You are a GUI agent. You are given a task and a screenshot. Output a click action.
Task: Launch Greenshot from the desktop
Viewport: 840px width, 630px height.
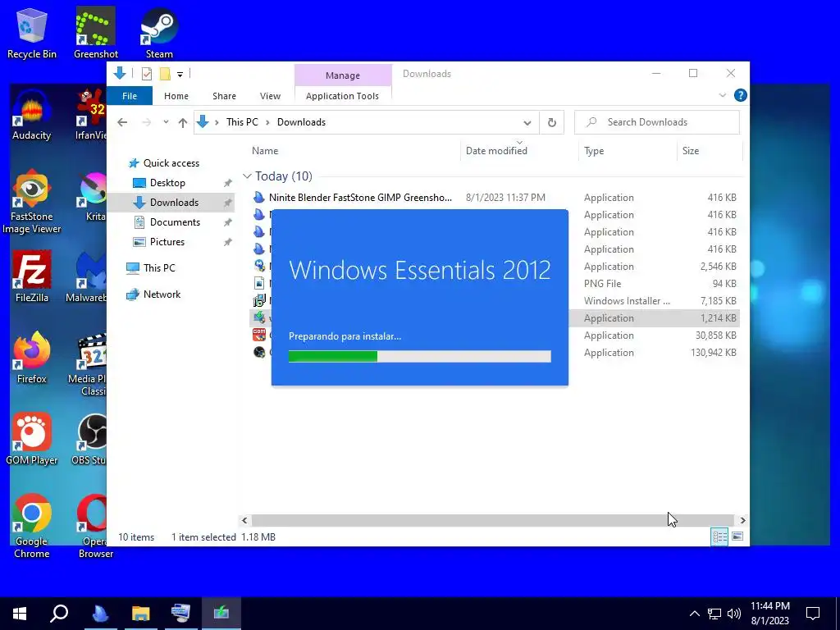[96, 33]
